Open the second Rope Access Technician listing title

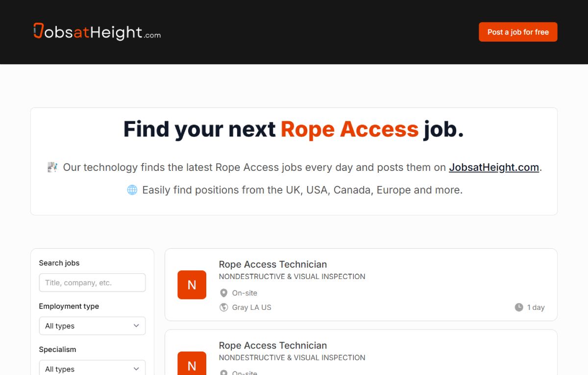(273, 346)
